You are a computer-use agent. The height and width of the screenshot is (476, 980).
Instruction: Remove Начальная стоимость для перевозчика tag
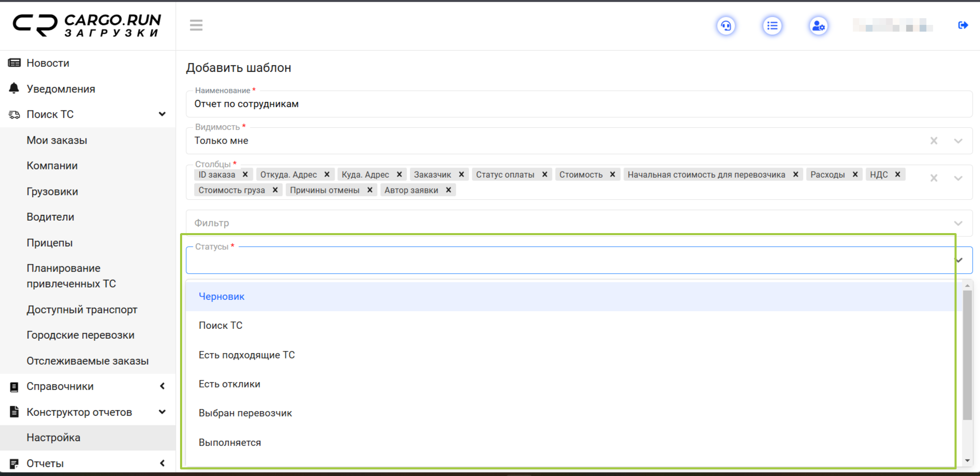(x=796, y=175)
